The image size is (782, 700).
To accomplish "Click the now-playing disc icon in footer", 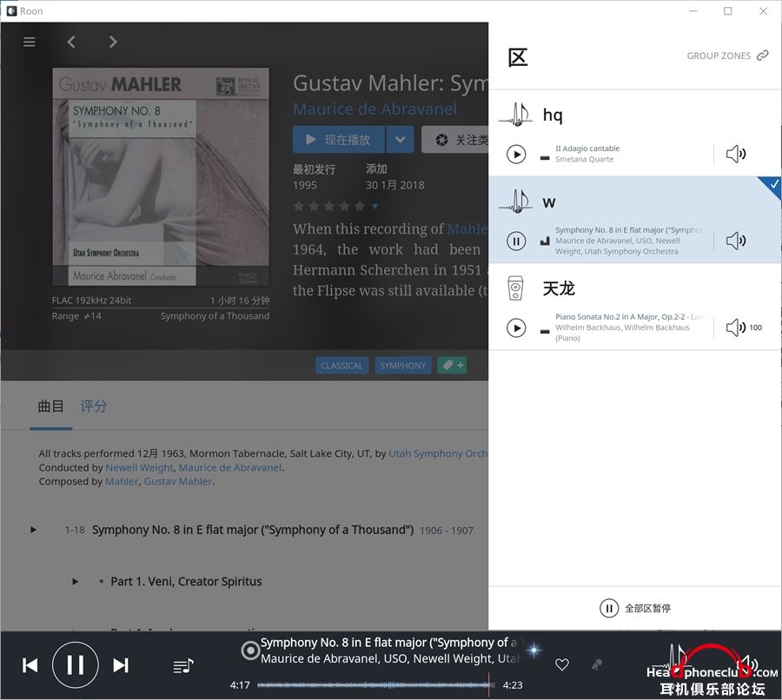I will click(250, 650).
